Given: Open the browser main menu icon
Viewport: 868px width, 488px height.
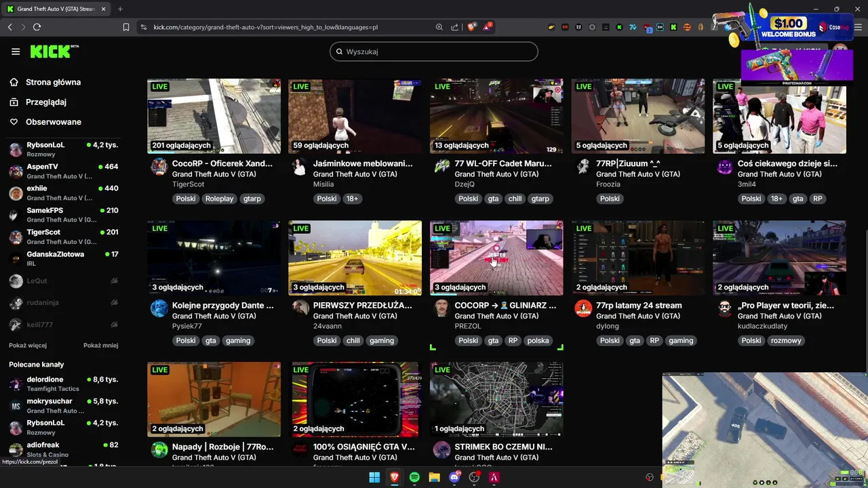Looking at the screenshot, I should click(x=858, y=27).
